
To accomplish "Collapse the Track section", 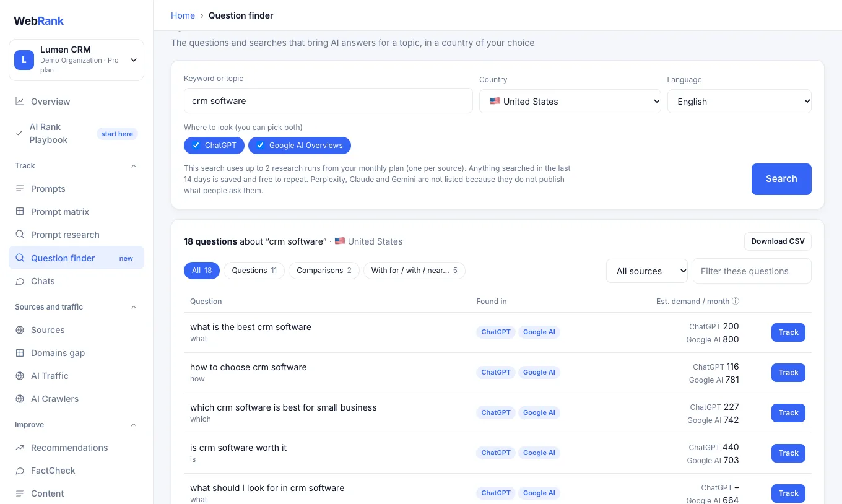I will click(134, 166).
